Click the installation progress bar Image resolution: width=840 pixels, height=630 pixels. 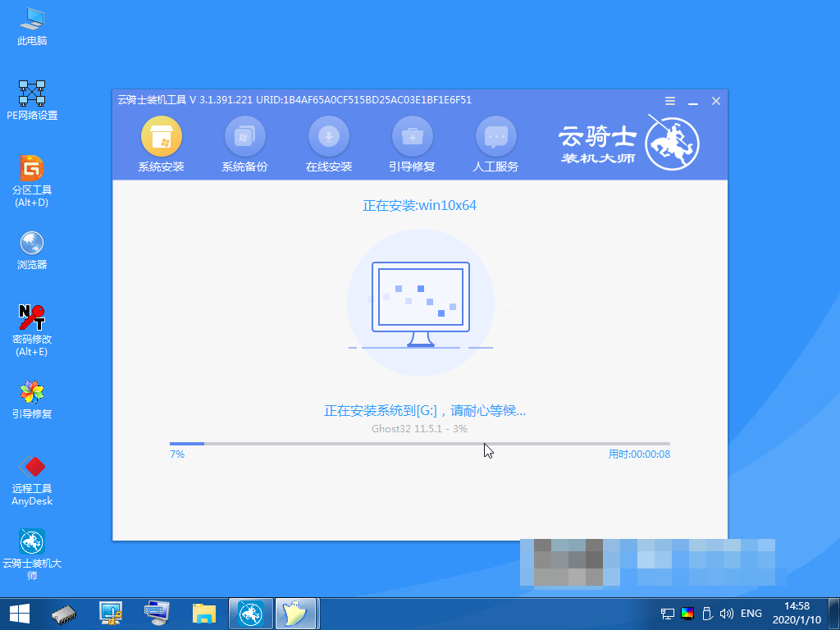tap(419, 444)
